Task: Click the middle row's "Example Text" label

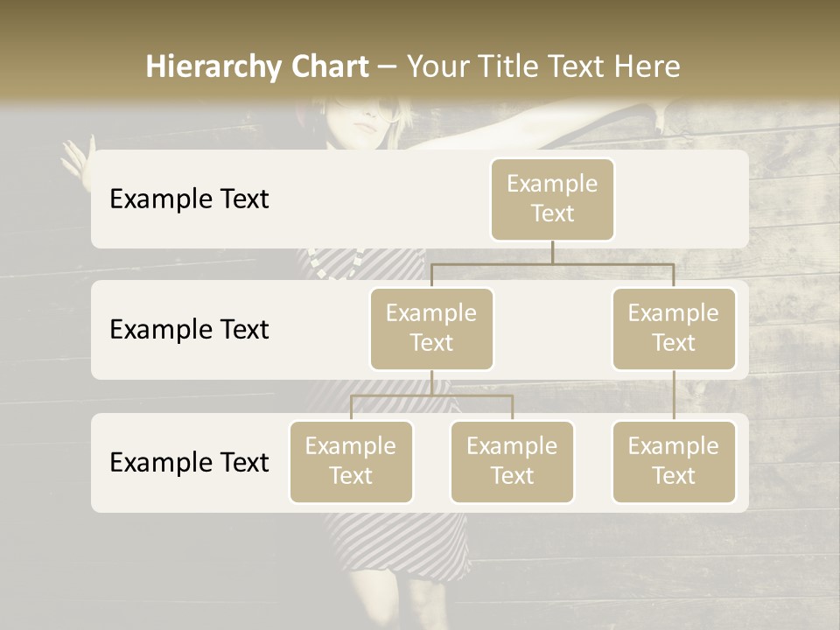Action: [189, 329]
